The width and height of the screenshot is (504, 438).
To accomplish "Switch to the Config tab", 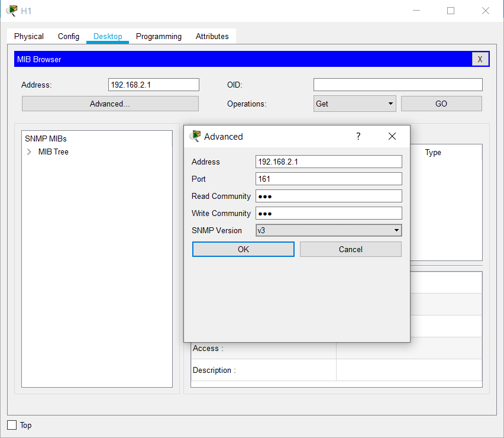I will click(69, 36).
